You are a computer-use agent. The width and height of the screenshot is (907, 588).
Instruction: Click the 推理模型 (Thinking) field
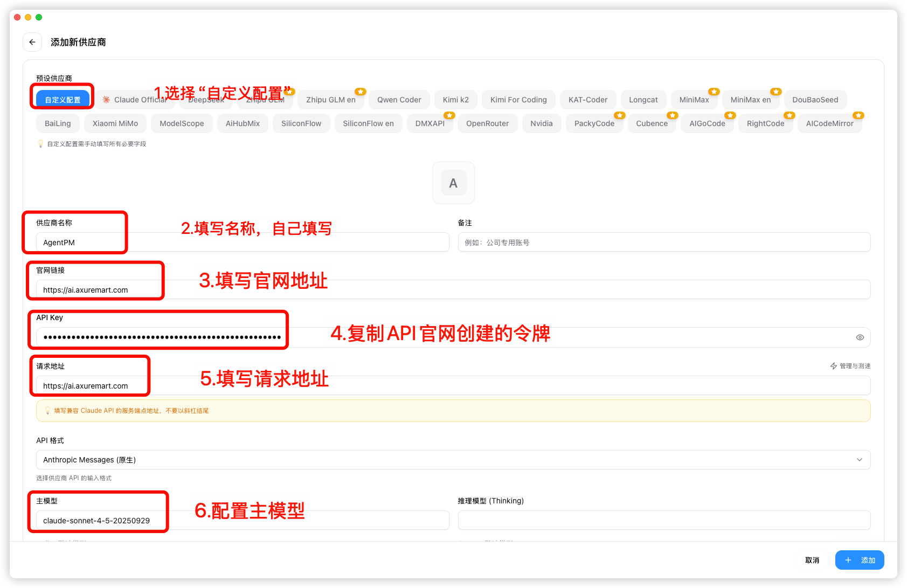click(664, 521)
